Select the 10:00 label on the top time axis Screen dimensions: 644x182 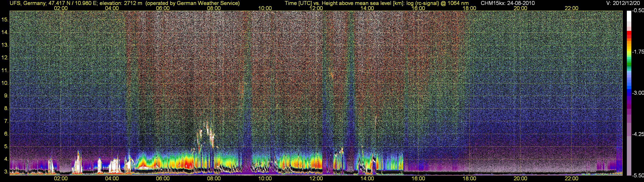(x=265, y=8)
